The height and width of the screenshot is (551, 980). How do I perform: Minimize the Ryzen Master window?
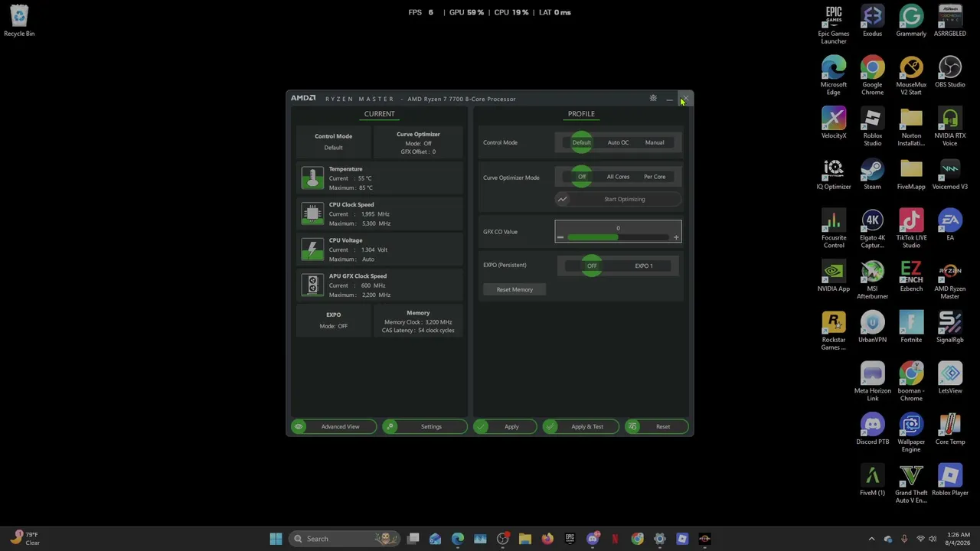point(669,99)
